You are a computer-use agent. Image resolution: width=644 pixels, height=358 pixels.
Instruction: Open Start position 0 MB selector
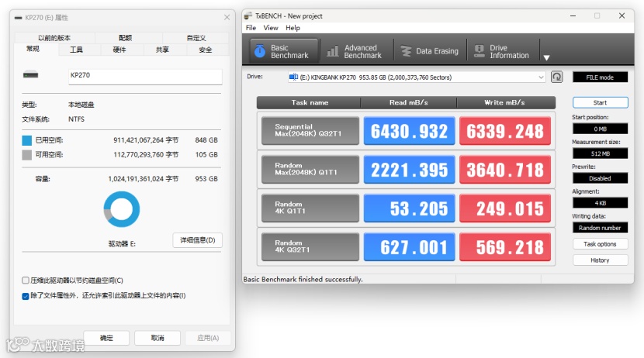pyautogui.click(x=600, y=129)
